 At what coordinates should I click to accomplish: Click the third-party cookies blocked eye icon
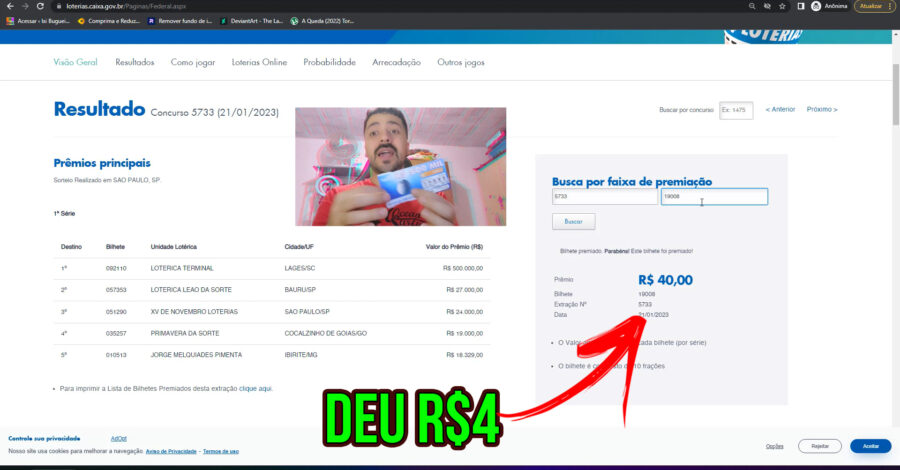point(767,6)
